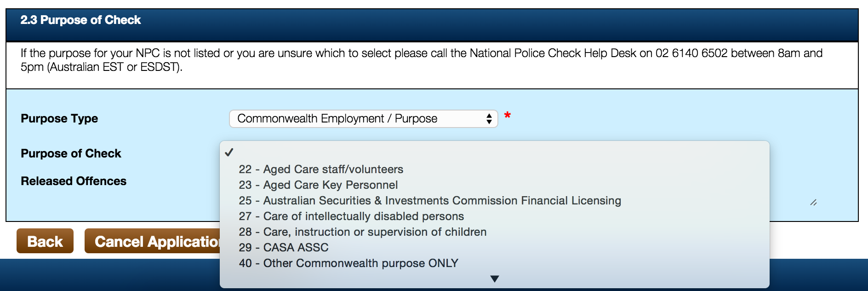Choose 27 - Care of intellectually disabled persons
The height and width of the screenshot is (291, 868).
(x=351, y=216)
